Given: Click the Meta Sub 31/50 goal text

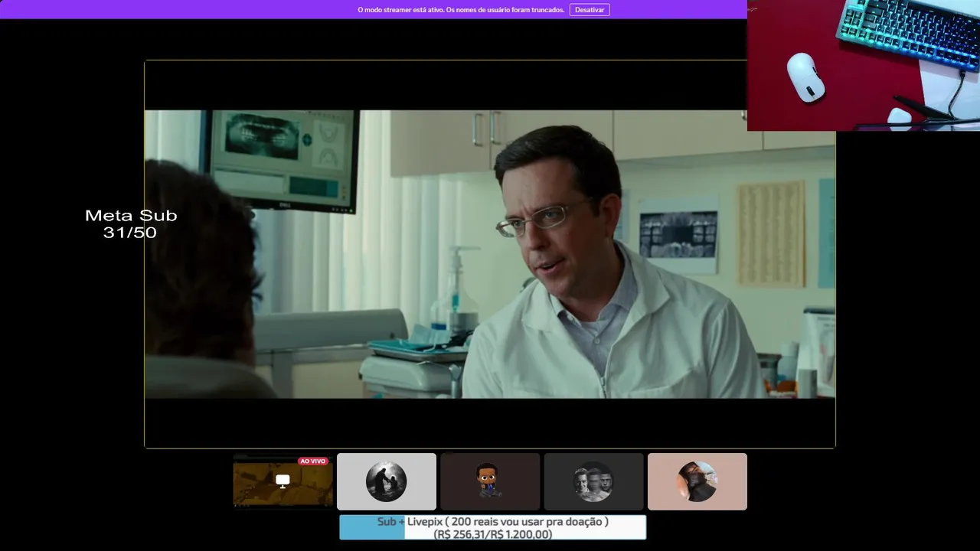Looking at the screenshot, I should tap(131, 223).
